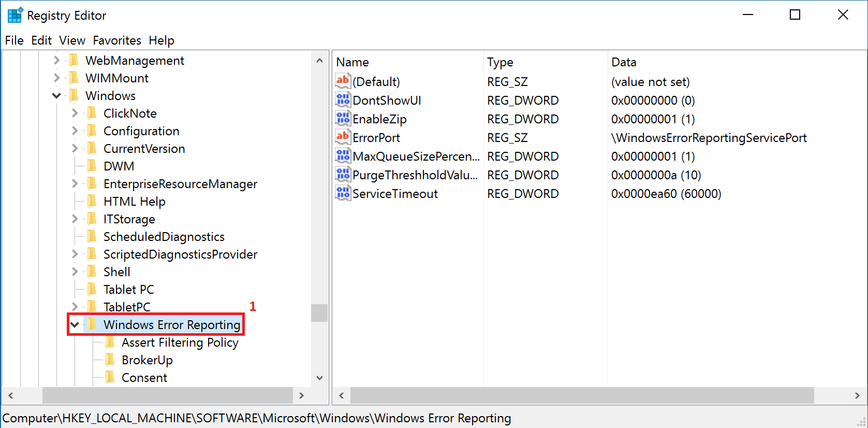
Task: Click the EnableZip DWORD value icon
Action: [x=343, y=118]
